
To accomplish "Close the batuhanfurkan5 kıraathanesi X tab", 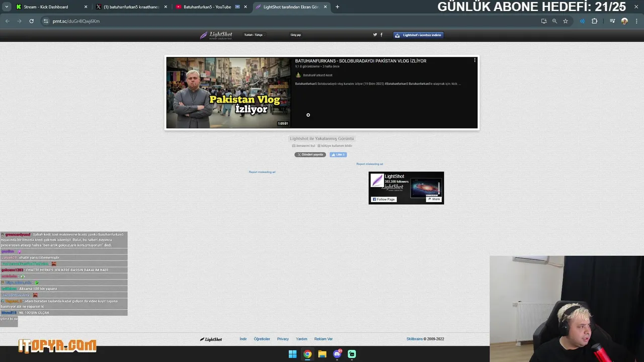I will (x=166, y=7).
